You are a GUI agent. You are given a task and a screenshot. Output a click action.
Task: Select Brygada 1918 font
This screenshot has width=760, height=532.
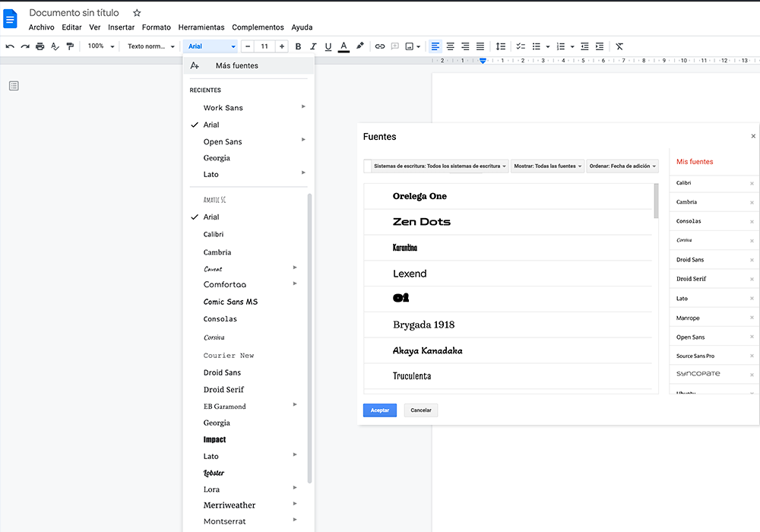[x=508, y=325]
